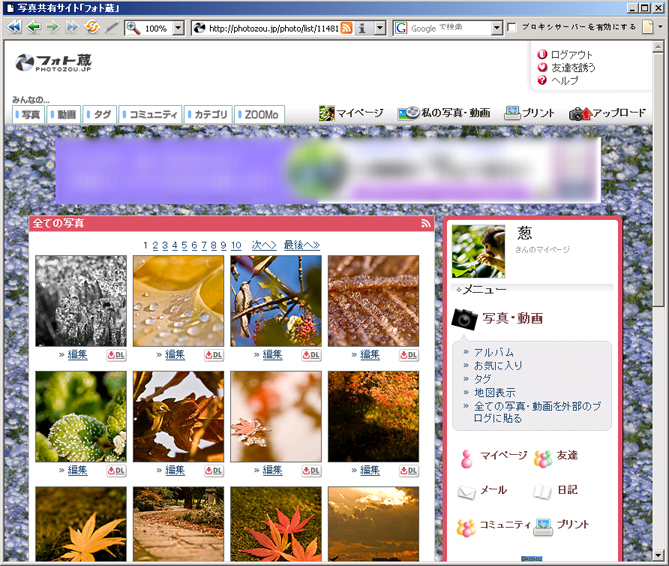Click the ログアウト logout link

(x=571, y=55)
